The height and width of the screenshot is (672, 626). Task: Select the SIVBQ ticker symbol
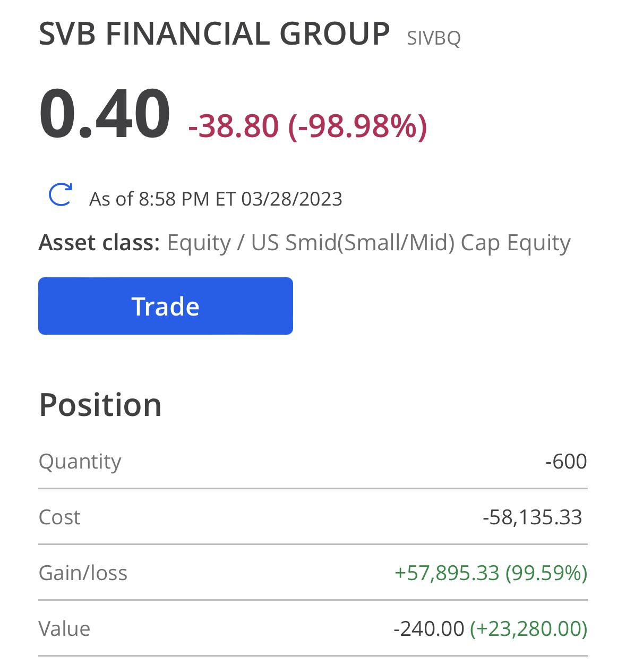(x=433, y=38)
